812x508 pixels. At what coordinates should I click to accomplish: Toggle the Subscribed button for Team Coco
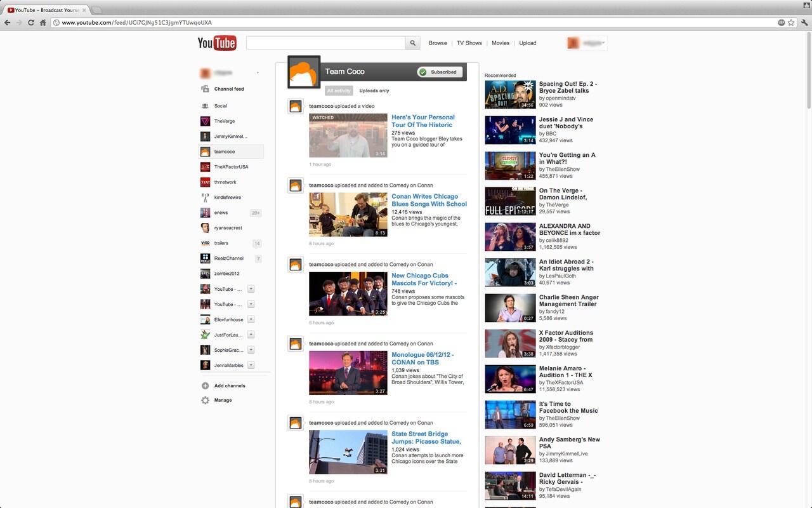click(439, 72)
